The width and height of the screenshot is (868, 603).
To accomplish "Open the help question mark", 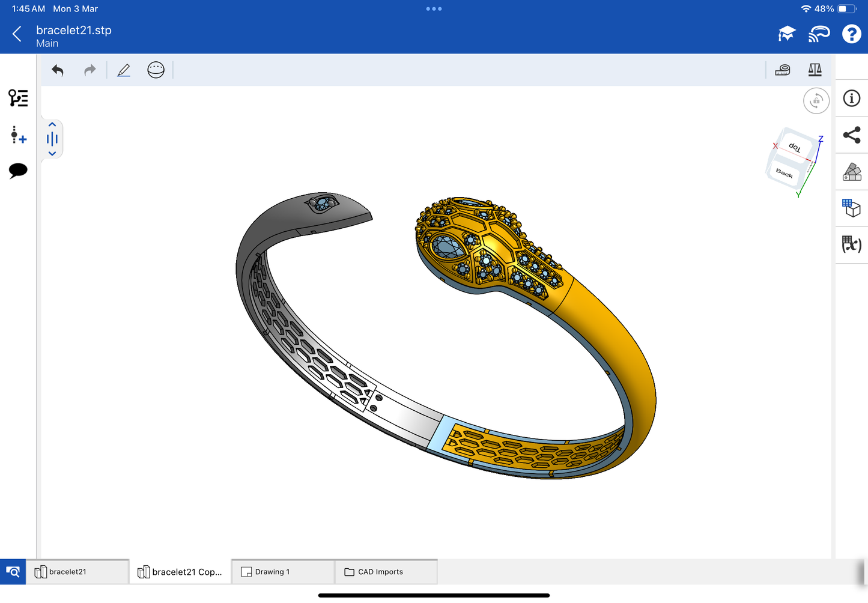I will click(x=851, y=34).
